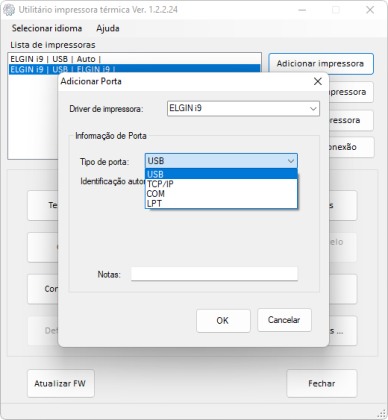Image resolution: width=388 pixels, height=420 pixels.
Task: Click the Adicionar impressora button
Action: pyautogui.click(x=321, y=64)
